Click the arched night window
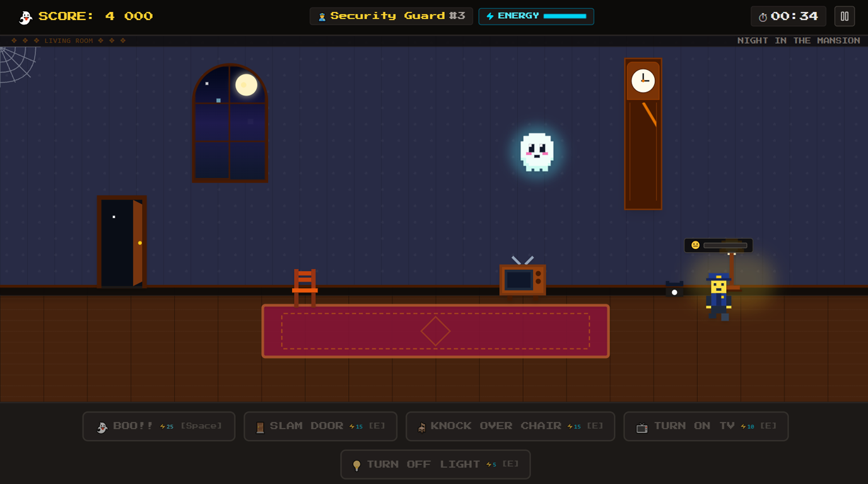The image size is (868, 484). [x=230, y=123]
